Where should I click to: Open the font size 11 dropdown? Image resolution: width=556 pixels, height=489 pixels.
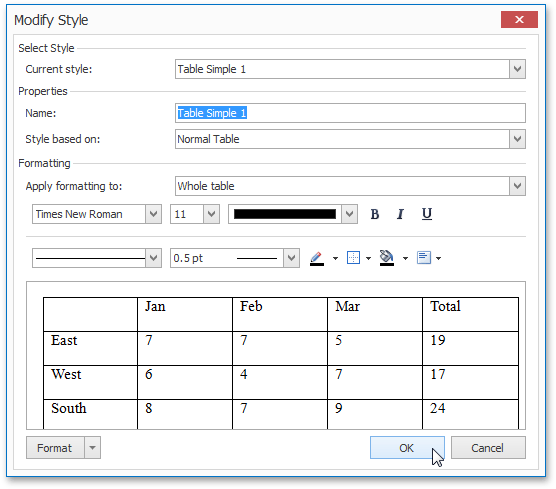[211, 214]
